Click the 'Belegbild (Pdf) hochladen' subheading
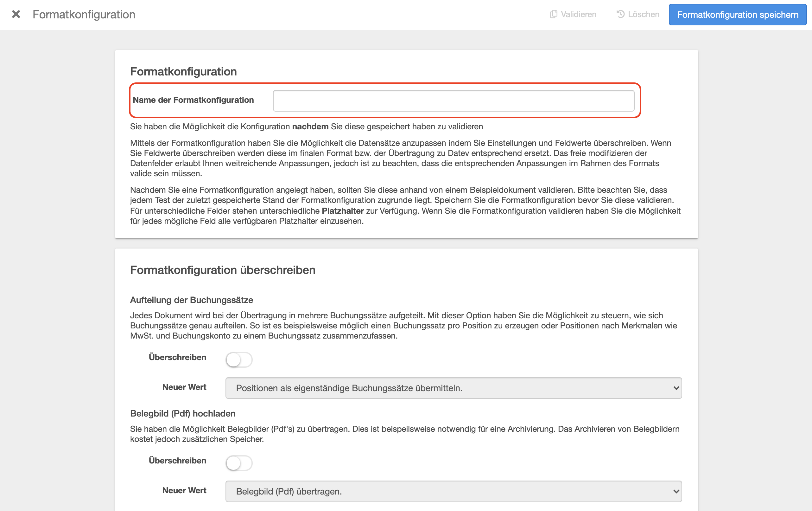The image size is (812, 511). point(183,413)
